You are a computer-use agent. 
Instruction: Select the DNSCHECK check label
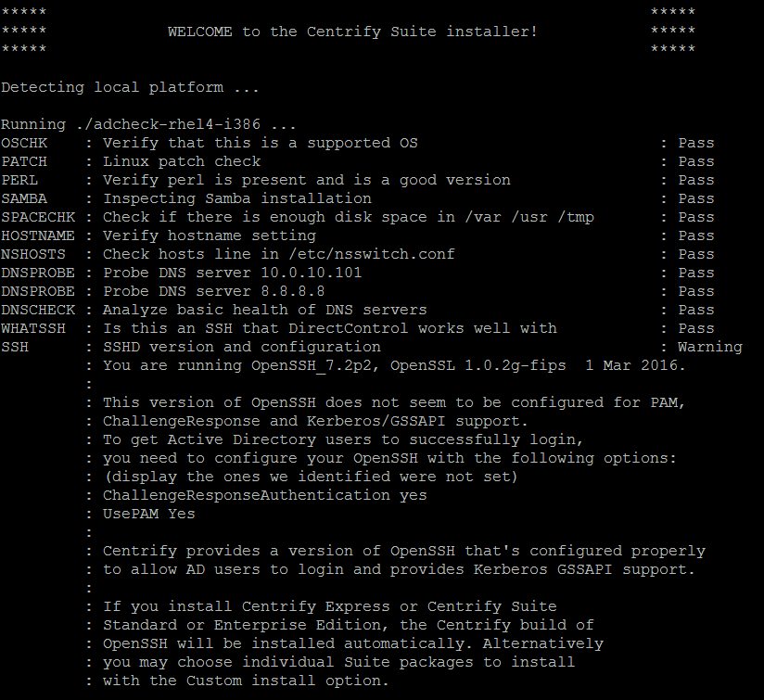point(38,310)
